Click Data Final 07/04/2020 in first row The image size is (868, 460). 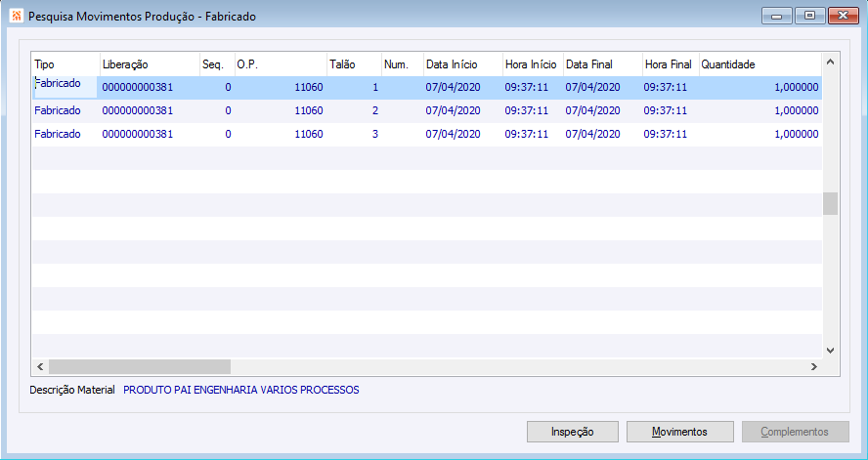coord(593,87)
